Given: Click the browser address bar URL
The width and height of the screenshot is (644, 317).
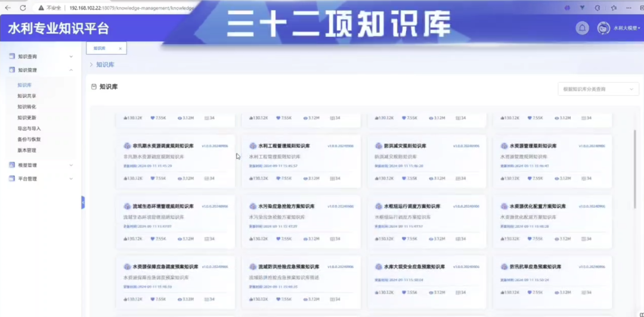Looking at the screenshot, I should click(131, 7).
